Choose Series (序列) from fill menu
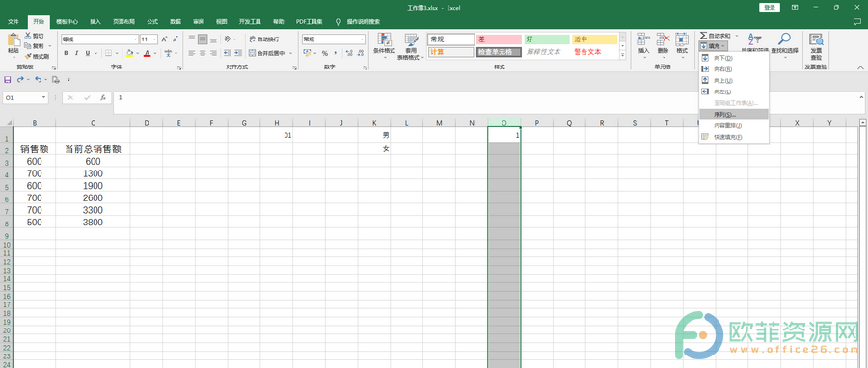The width and height of the screenshot is (868, 368). (734, 115)
